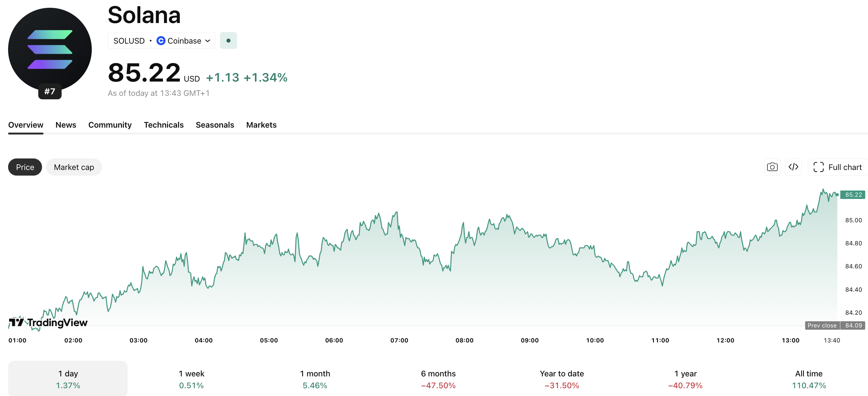The width and height of the screenshot is (868, 396).
Task: Click the 85.22 current price label on axis
Action: [853, 195]
